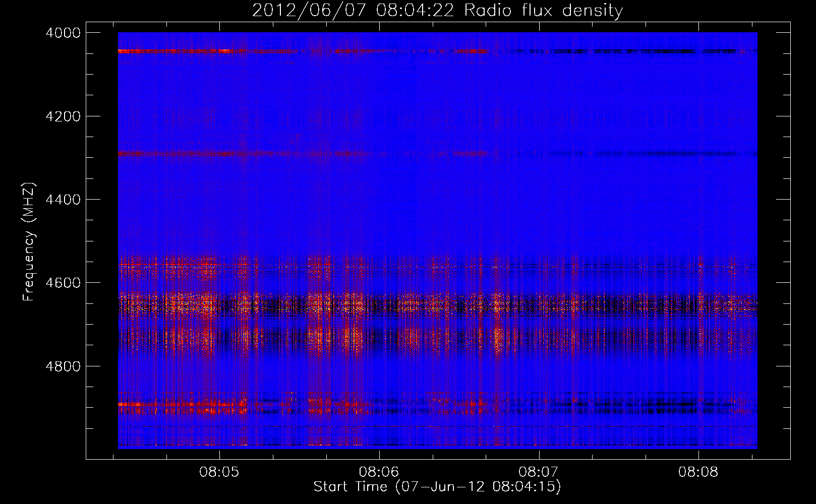Click the 08:08 time tick label
The width and height of the screenshot is (816, 504).
698,472
